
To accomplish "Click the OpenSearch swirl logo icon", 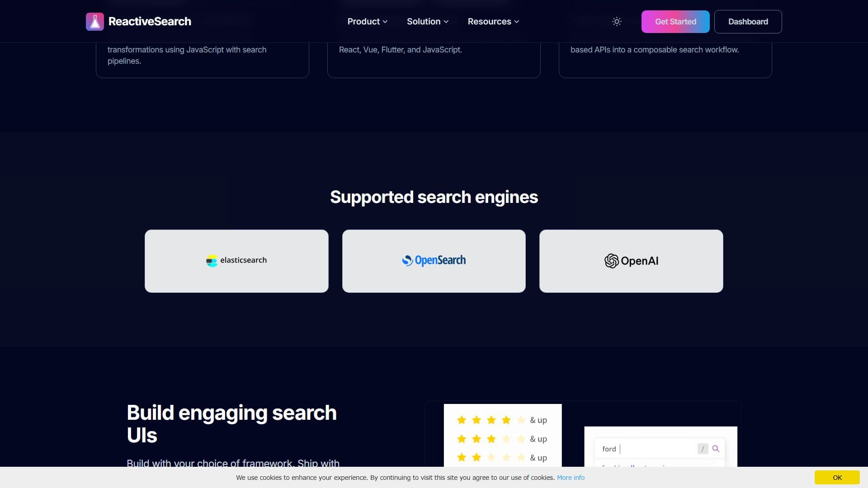I will pos(407,261).
